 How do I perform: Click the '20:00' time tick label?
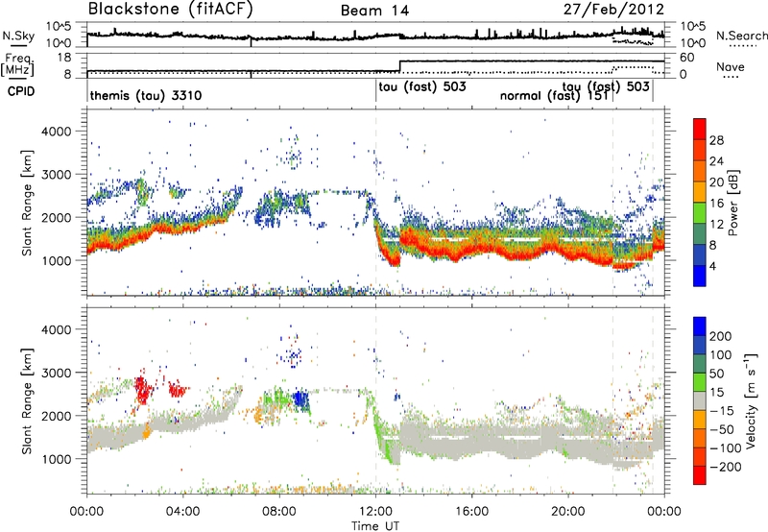(568, 512)
